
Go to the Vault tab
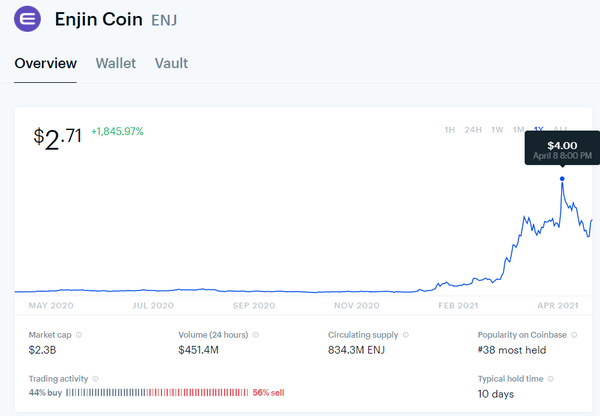(x=171, y=63)
